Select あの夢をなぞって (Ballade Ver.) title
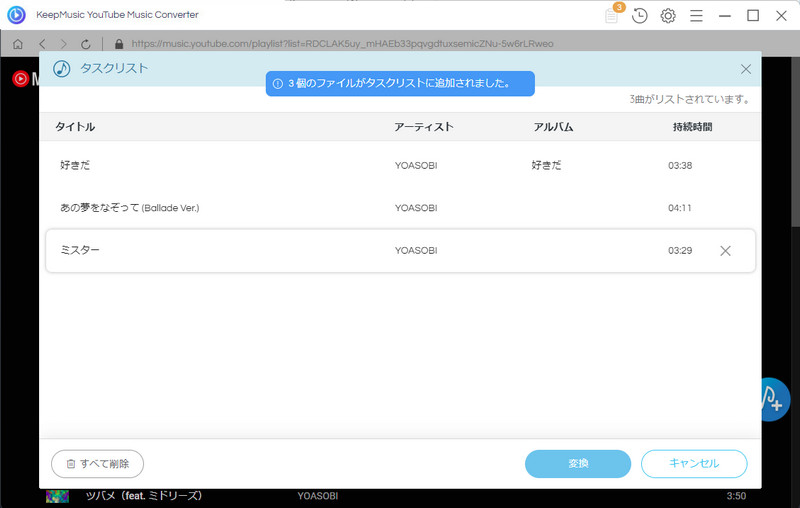Image resolution: width=800 pixels, height=508 pixels. [x=130, y=208]
